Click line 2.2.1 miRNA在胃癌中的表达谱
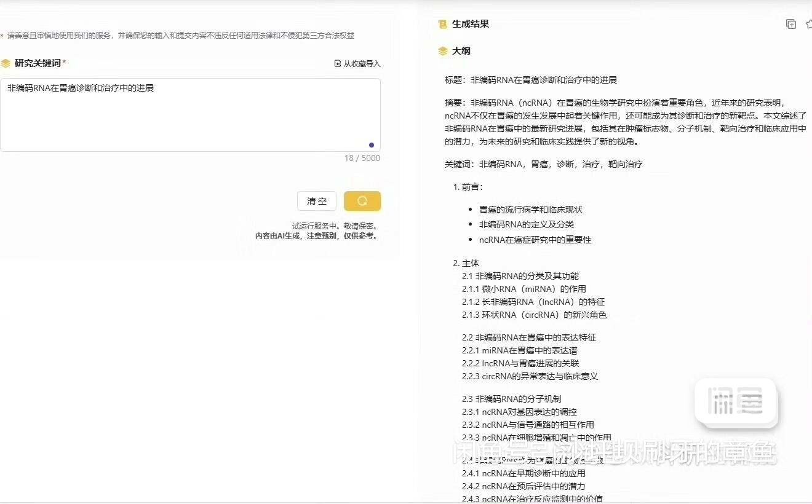 pyautogui.click(x=520, y=350)
